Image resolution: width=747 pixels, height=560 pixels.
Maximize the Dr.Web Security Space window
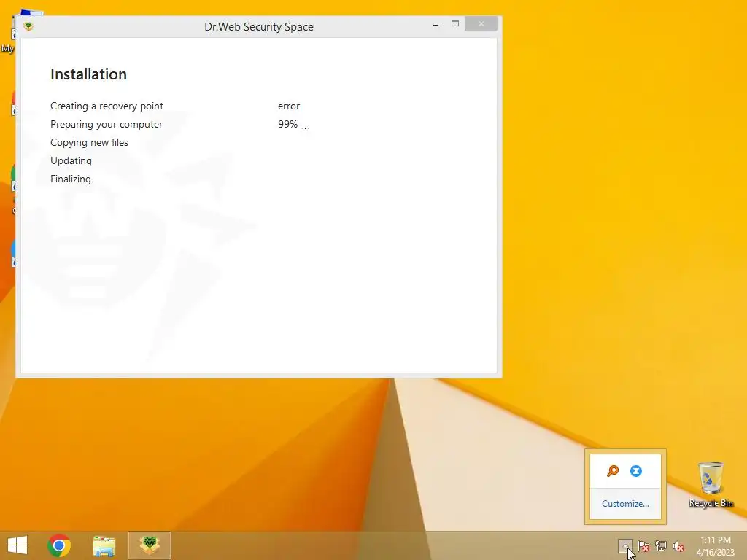point(455,24)
